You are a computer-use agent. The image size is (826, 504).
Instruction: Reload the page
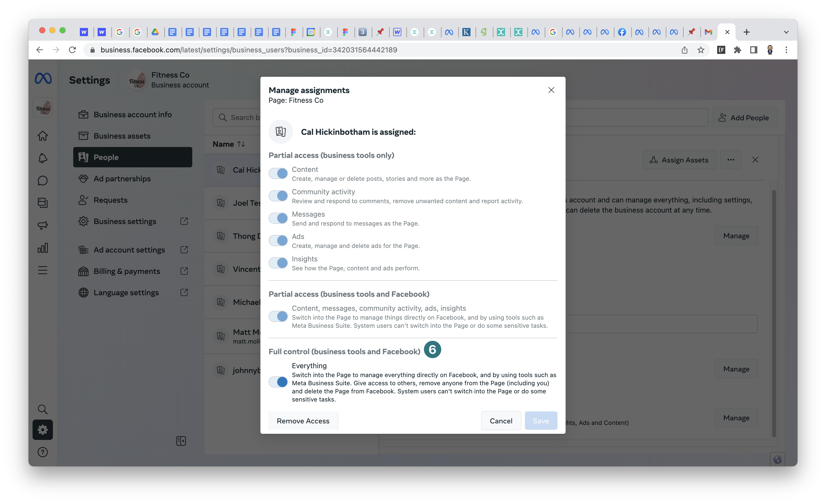tap(72, 50)
